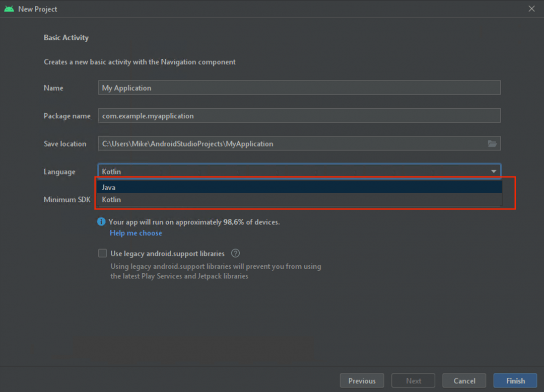Click the Use legacy android.support libraries label
This screenshot has width=544, height=392.
pos(168,254)
